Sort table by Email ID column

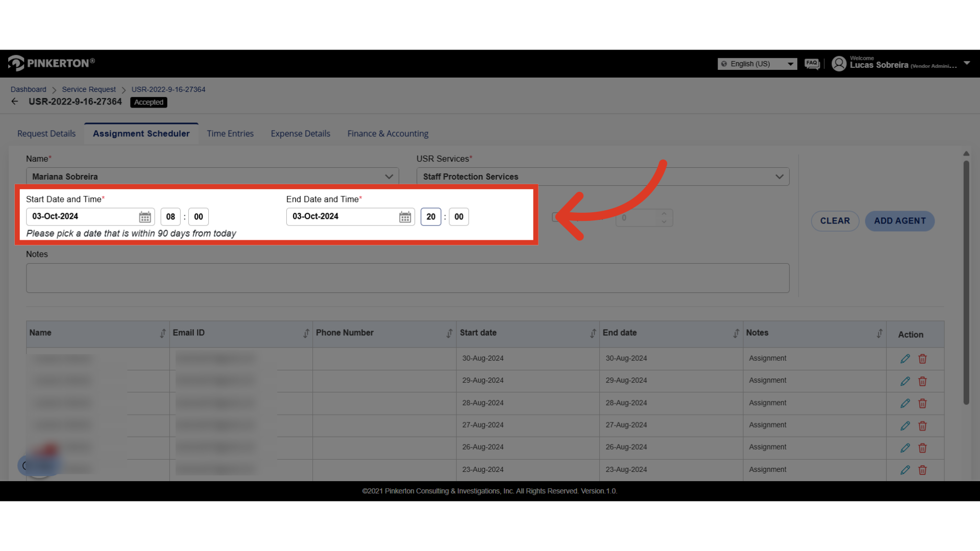point(306,333)
